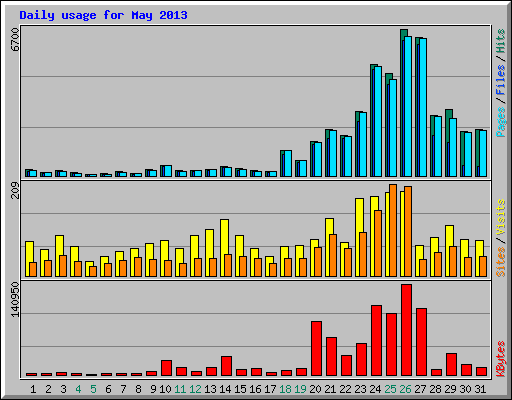Click day label 9 on the x-axis

(x=153, y=389)
